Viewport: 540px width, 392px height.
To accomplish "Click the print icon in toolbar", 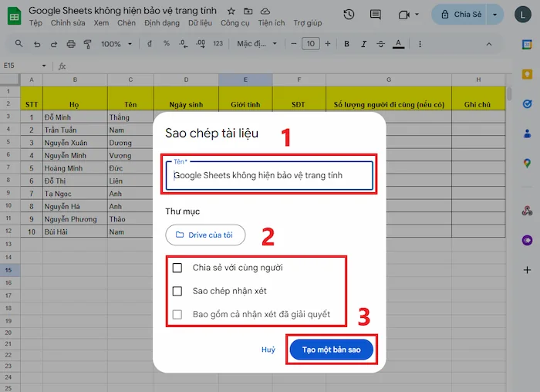I will [71, 44].
